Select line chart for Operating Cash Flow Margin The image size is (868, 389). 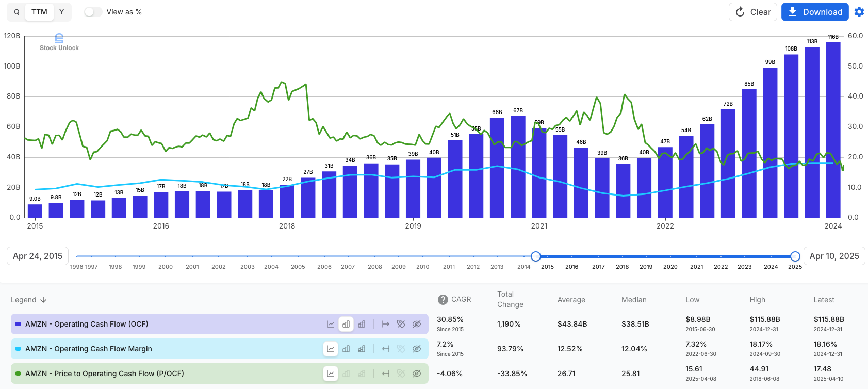(x=331, y=349)
